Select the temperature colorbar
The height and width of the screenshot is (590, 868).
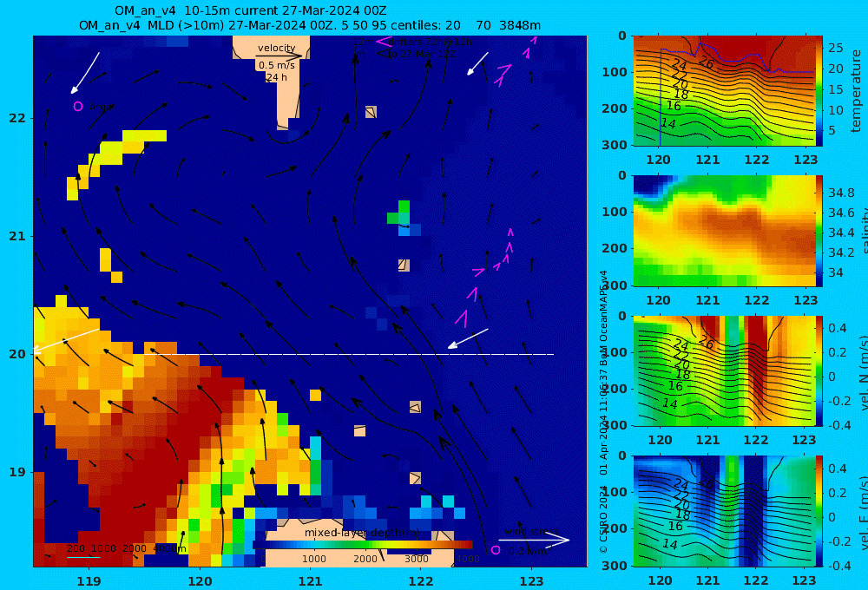819,90
